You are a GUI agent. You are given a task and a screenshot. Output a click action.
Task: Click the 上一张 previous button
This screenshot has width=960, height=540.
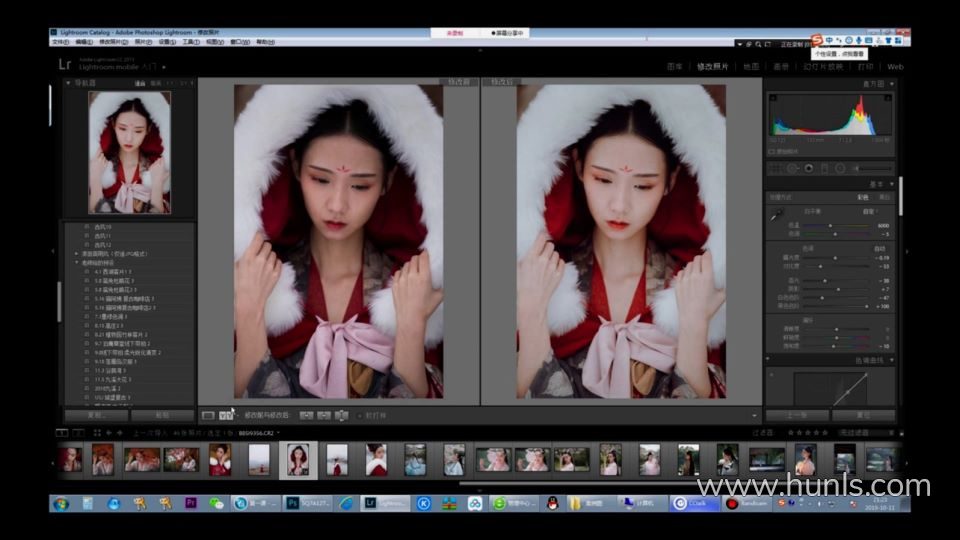point(797,415)
